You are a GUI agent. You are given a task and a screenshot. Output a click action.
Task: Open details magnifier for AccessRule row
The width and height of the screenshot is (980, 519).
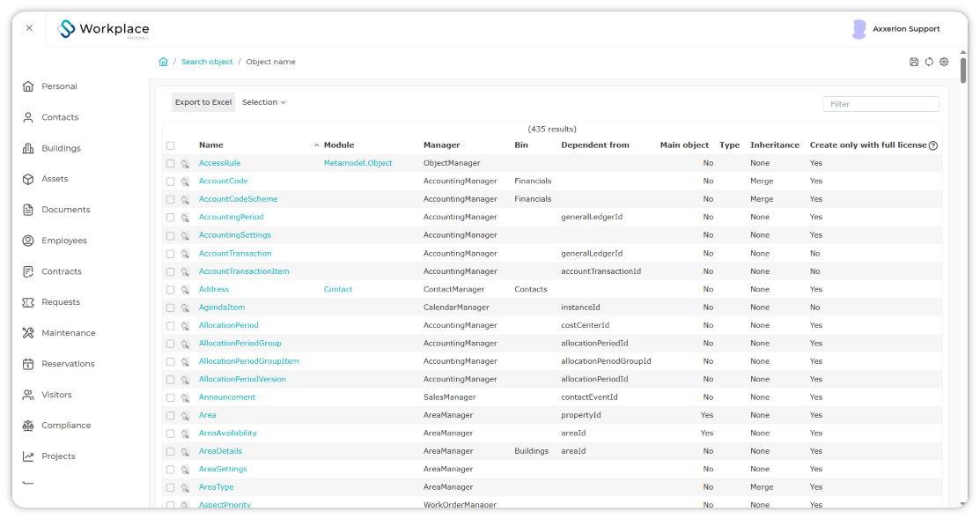185,164
